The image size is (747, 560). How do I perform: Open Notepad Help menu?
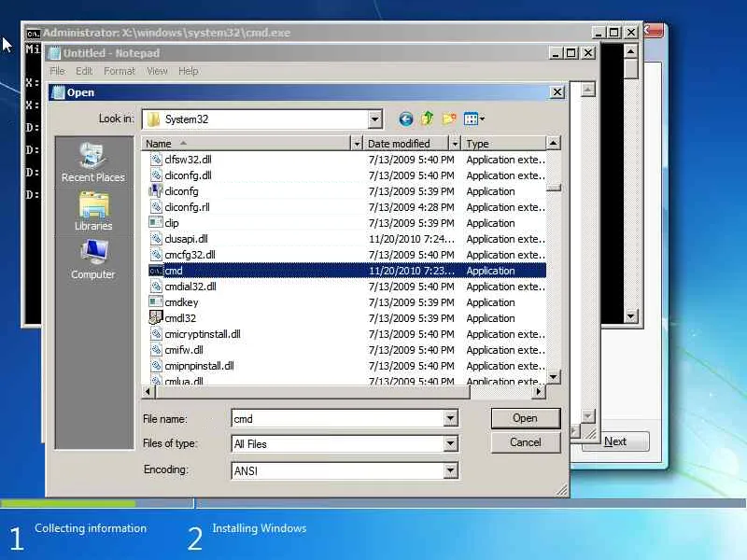[x=189, y=71]
